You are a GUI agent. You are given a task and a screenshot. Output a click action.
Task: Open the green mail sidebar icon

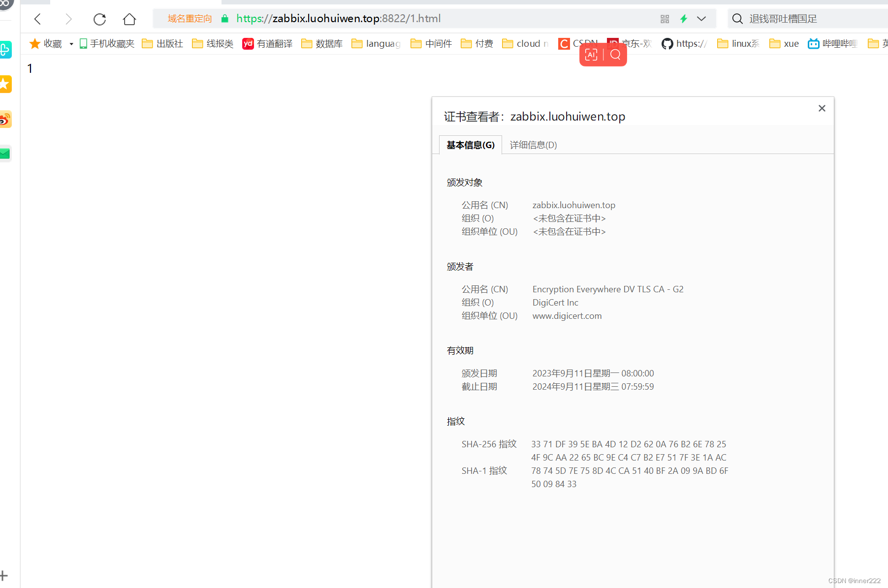tap(5, 154)
